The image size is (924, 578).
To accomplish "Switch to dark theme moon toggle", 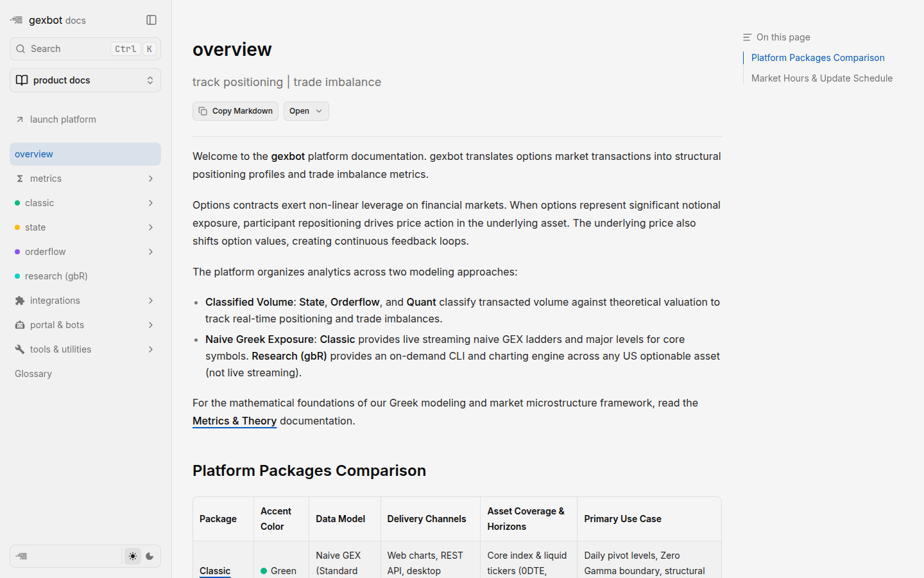I will pos(150,556).
